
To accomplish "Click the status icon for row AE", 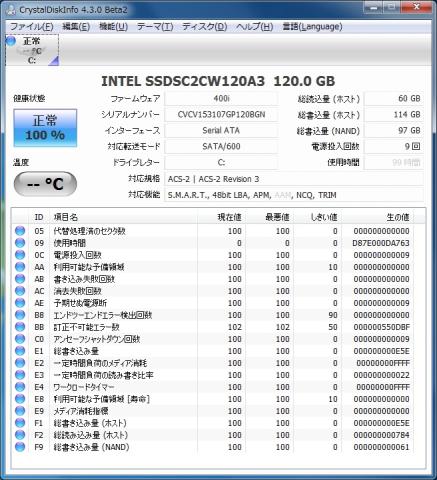I will click(20, 303).
